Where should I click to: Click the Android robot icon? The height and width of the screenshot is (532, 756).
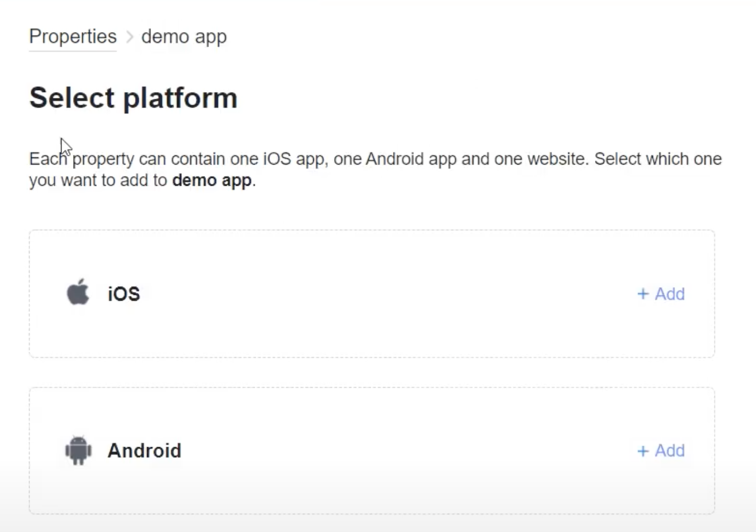(78, 450)
